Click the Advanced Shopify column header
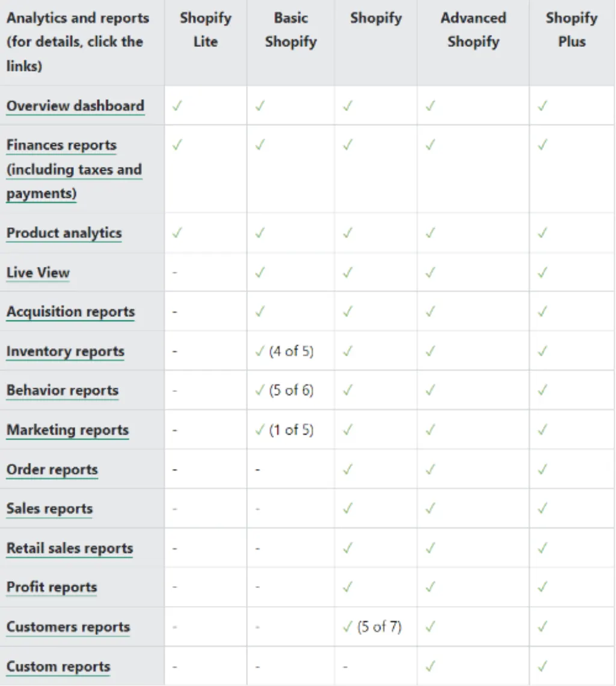 tap(473, 29)
